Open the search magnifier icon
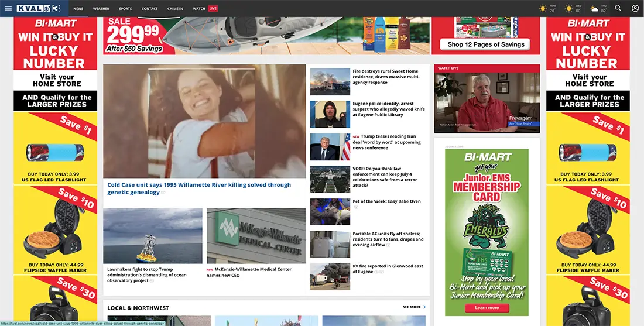 click(618, 8)
